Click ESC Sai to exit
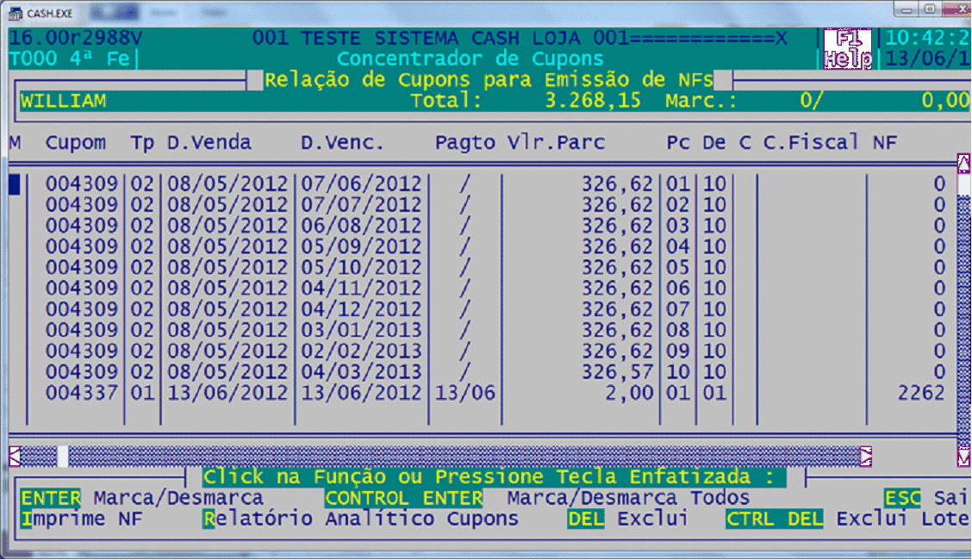The height and width of the screenshot is (560, 972). tap(925, 498)
